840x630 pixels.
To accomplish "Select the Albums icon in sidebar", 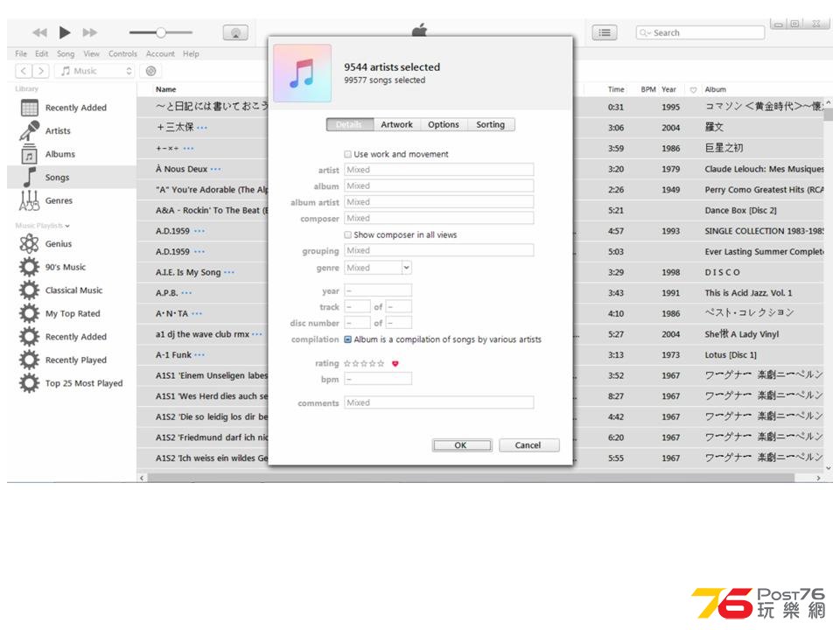I will [30, 154].
